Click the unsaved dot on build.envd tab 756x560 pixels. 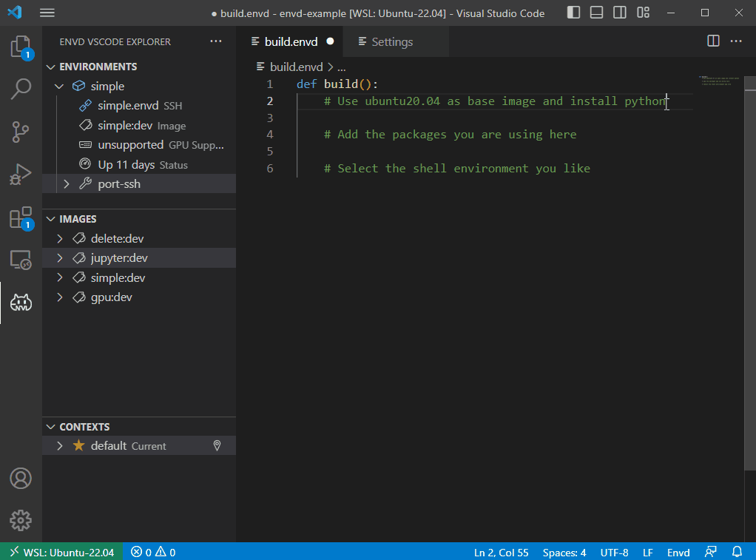[330, 41]
